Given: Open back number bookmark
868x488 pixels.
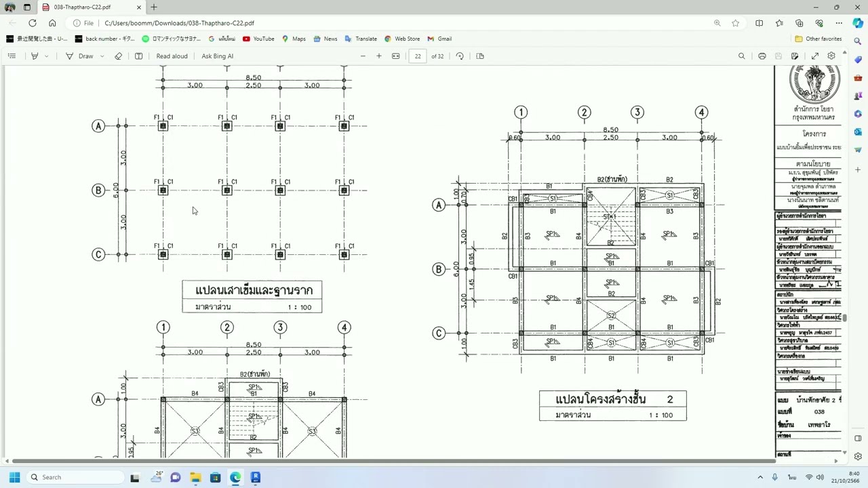Looking at the screenshot, I should tap(105, 39).
